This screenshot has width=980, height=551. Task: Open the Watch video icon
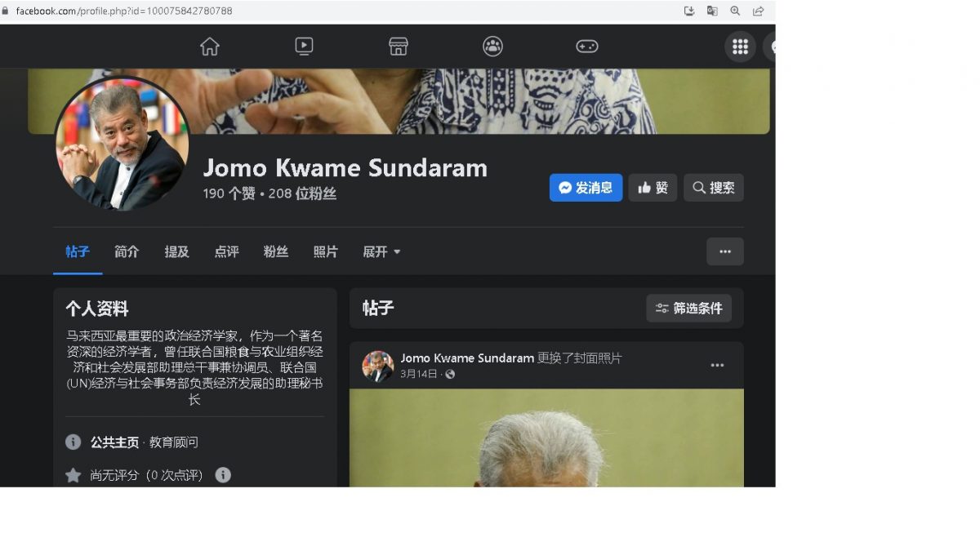pyautogui.click(x=304, y=47)
